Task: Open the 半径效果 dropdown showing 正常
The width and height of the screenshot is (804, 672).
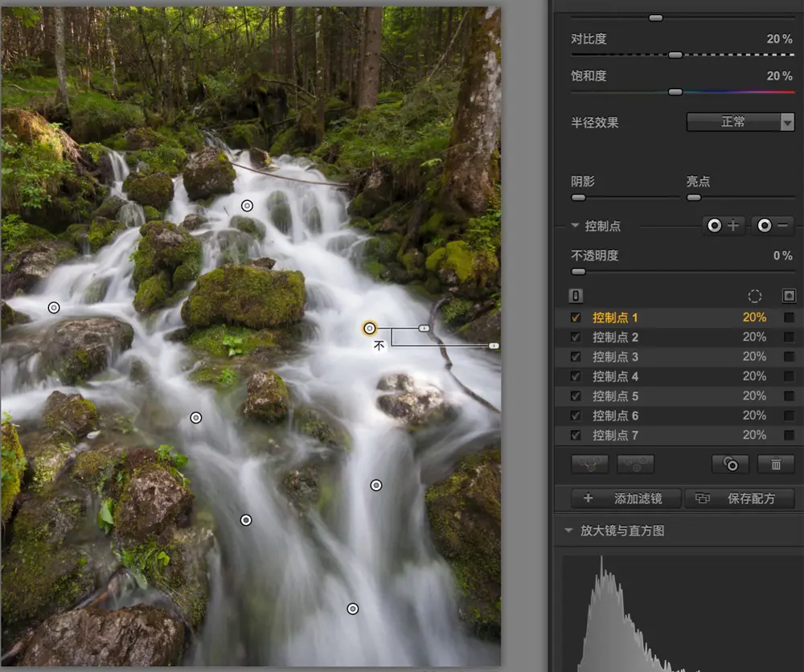Action: (740, 122)
